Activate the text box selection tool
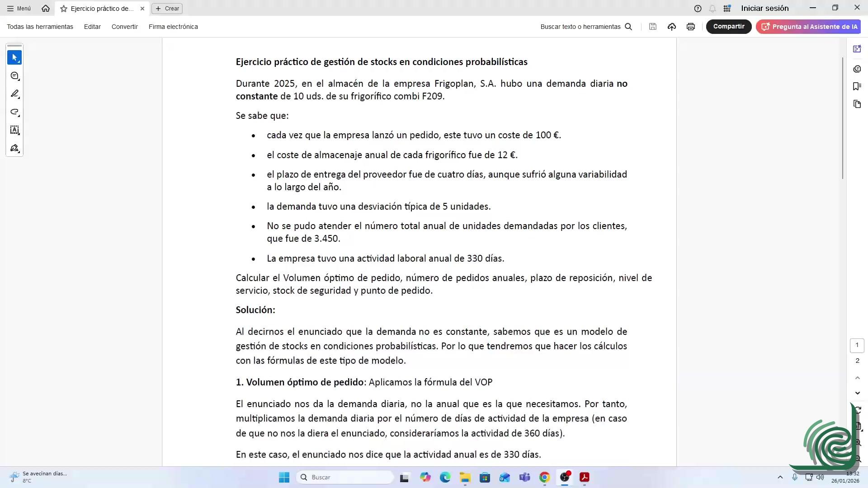Image resolution: width=868 pixels, height=488 pixels. (x=14, y=130)
